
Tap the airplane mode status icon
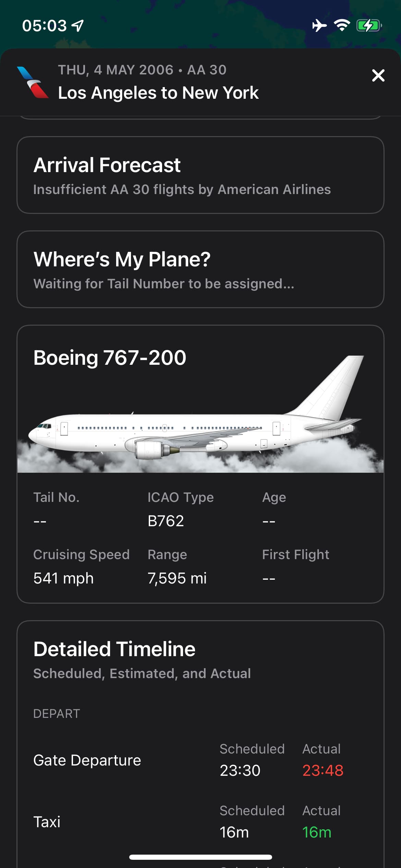[319, 25]
